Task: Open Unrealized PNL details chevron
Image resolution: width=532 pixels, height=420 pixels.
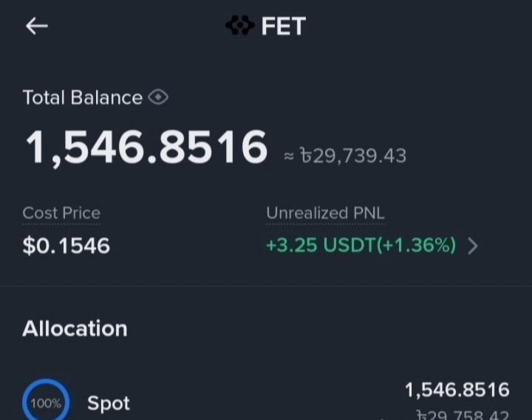Action: 473,246
